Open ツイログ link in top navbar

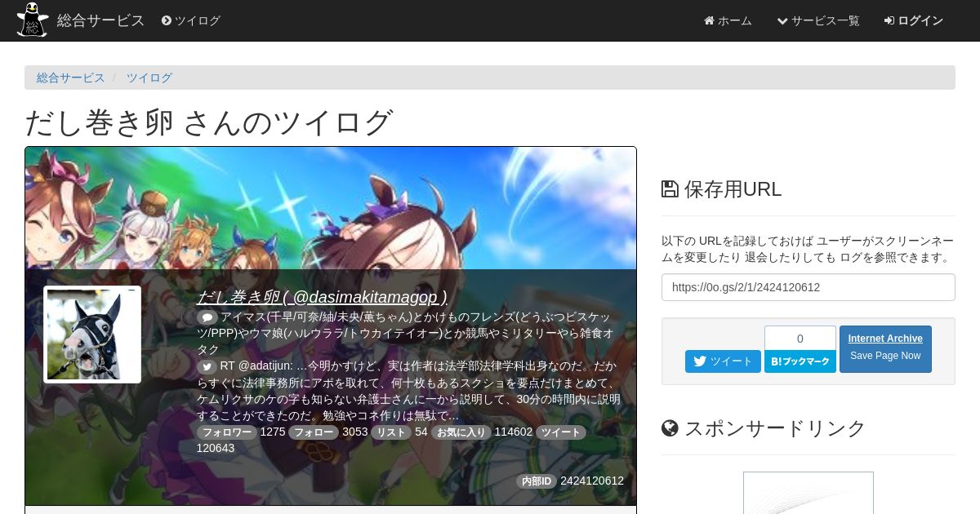click(191, 20)
